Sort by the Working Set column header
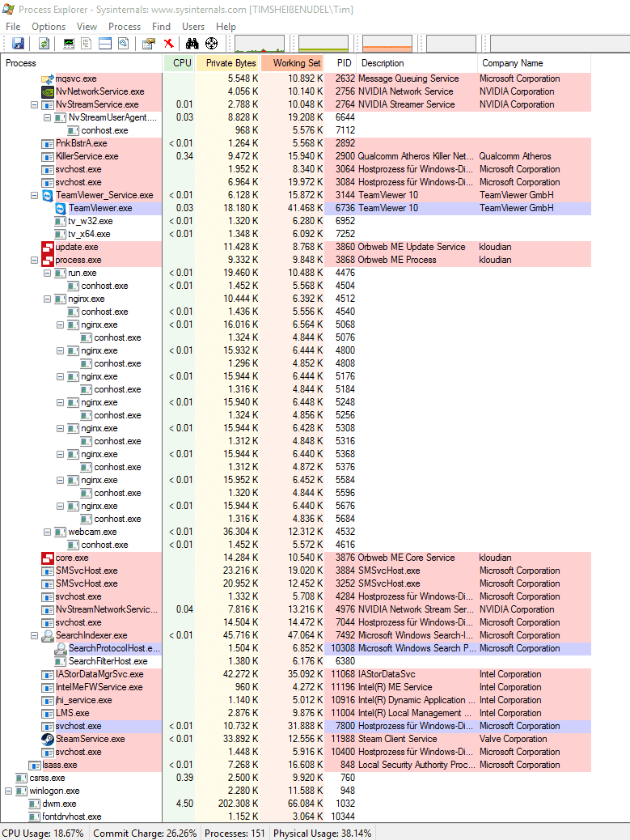Image resolution: width=630 pixels, height=840 pixels. click(x=292, y=63)
